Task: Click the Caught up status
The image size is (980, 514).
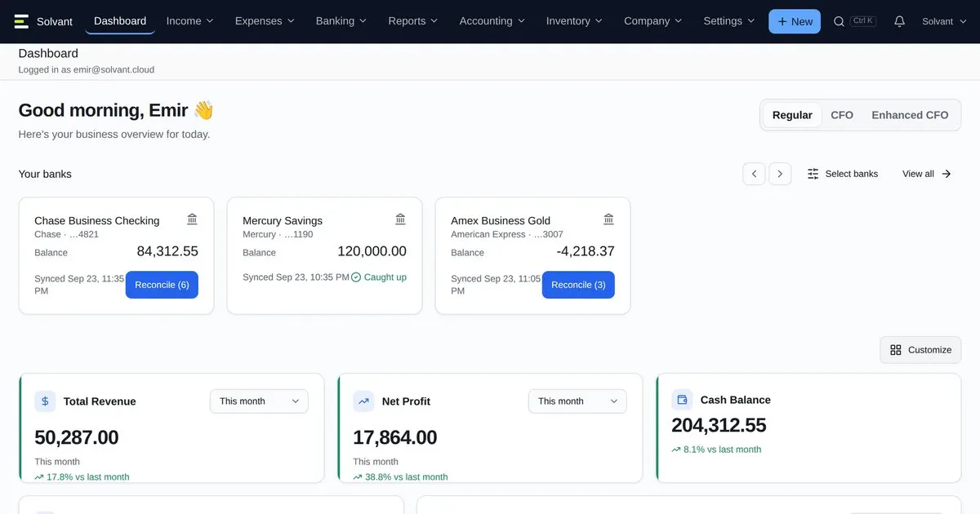Action: pos(379,277)
